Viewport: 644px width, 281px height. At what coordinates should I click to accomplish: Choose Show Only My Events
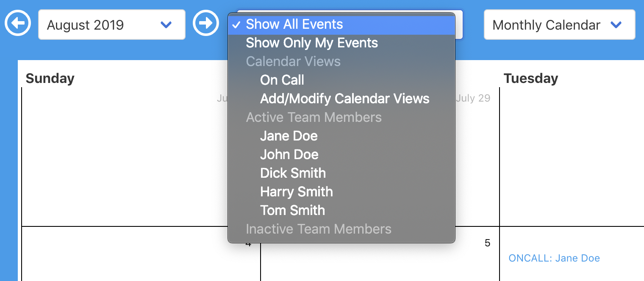tap(312, 43)
